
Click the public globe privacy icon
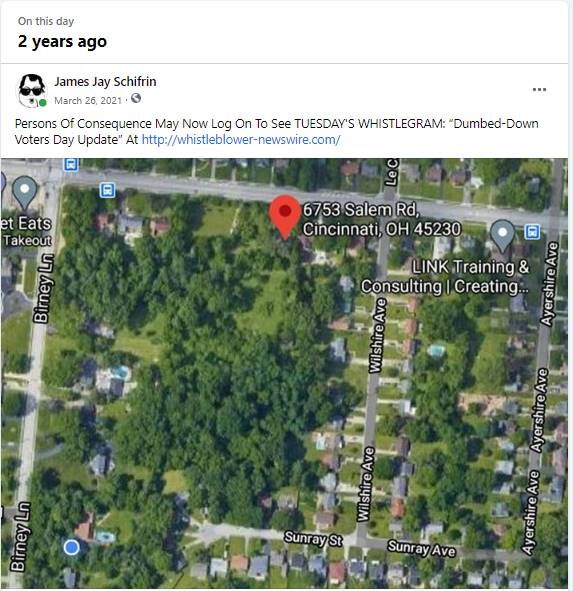click(136, 98)
